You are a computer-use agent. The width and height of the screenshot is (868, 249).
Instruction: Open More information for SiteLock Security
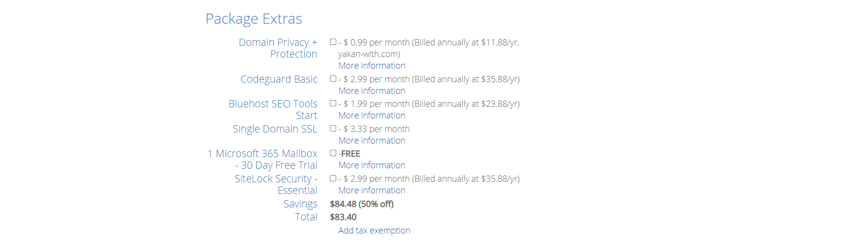(371, 190)
